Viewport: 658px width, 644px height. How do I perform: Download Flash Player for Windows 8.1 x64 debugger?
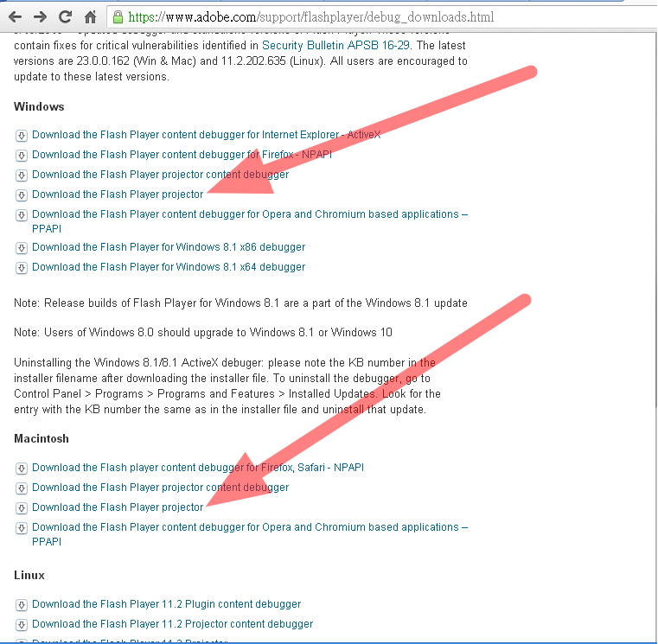169,267
